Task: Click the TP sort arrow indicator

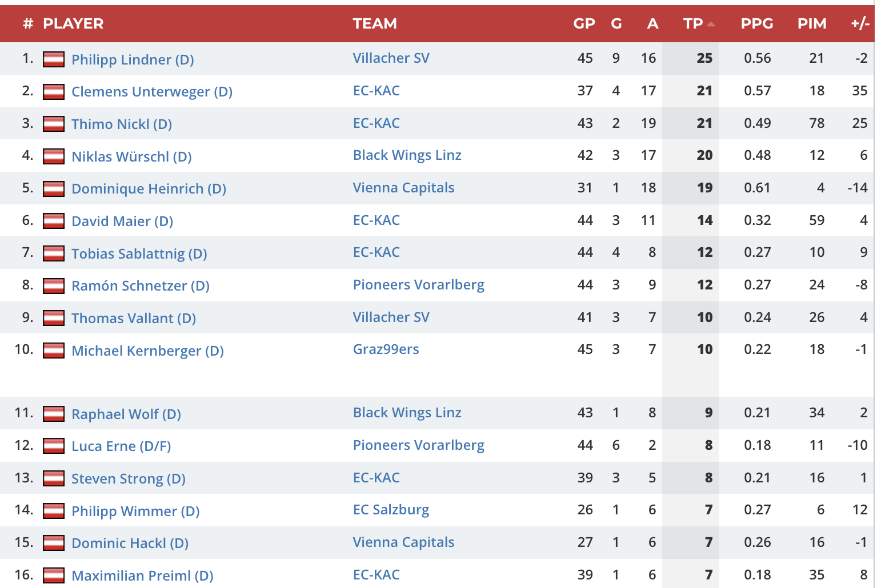Action: click(711, 24)
